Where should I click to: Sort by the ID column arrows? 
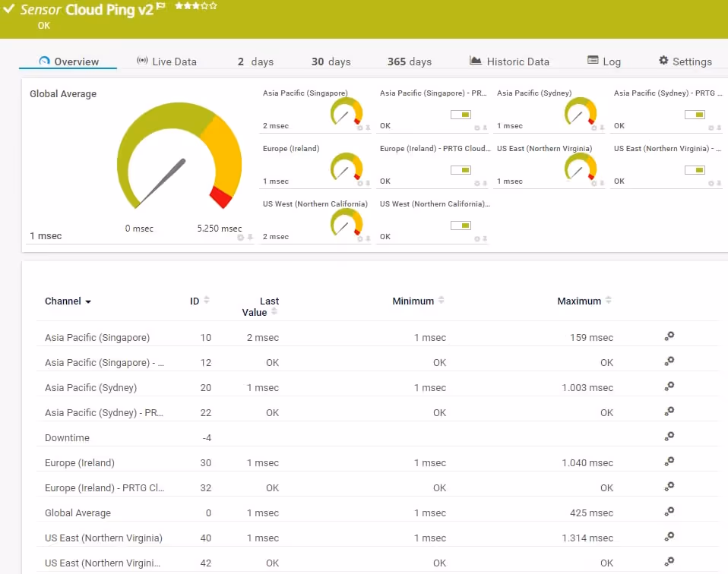(x=206, y=301)
